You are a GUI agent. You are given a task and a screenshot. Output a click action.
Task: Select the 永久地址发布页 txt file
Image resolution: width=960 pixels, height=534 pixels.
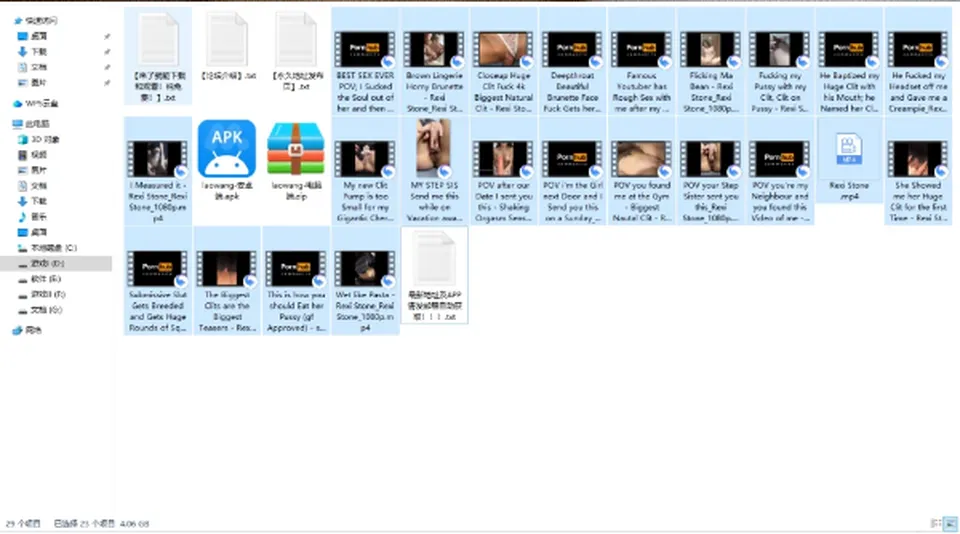point(296,52)
